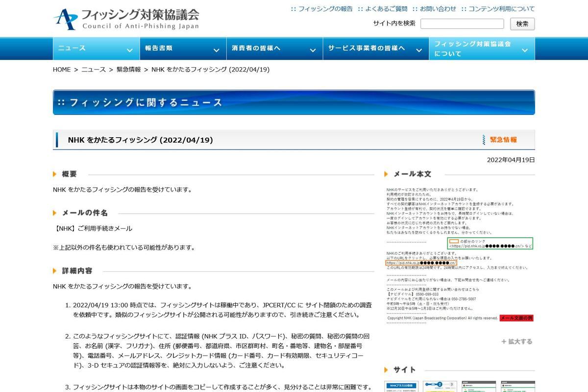The image size is (588, 392).
Task: Click the 検索 button
Action: [522, 24]
